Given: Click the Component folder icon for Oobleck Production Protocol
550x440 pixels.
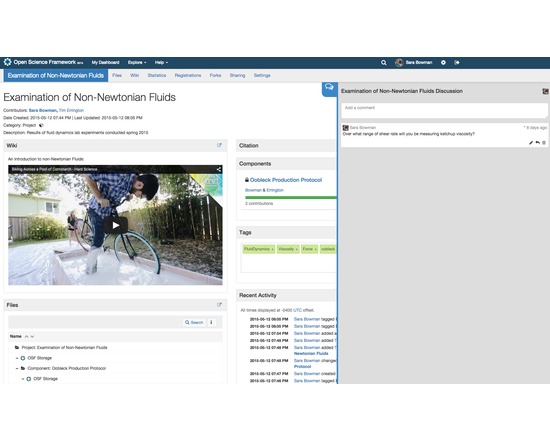Looking at the screenshot, I should [x=23, y=368].
